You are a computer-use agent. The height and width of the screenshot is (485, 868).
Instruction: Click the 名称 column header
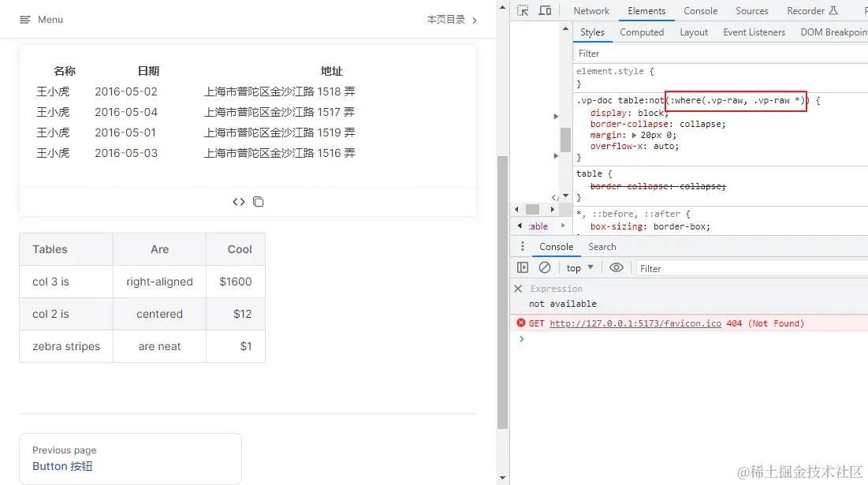pyautogui.click(x=64, y=71)
